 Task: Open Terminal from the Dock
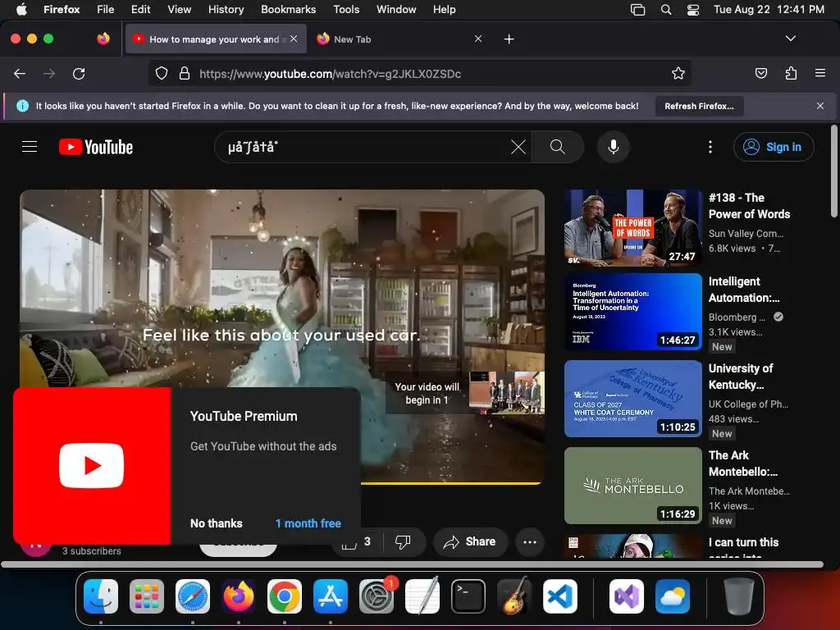pyautogui.click(x=468, y=596)
